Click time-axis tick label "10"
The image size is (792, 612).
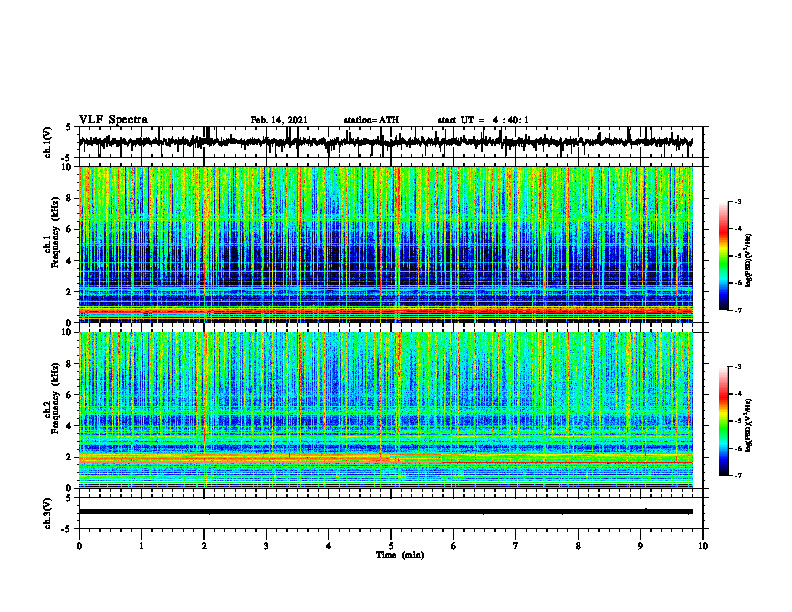(703, 546)
